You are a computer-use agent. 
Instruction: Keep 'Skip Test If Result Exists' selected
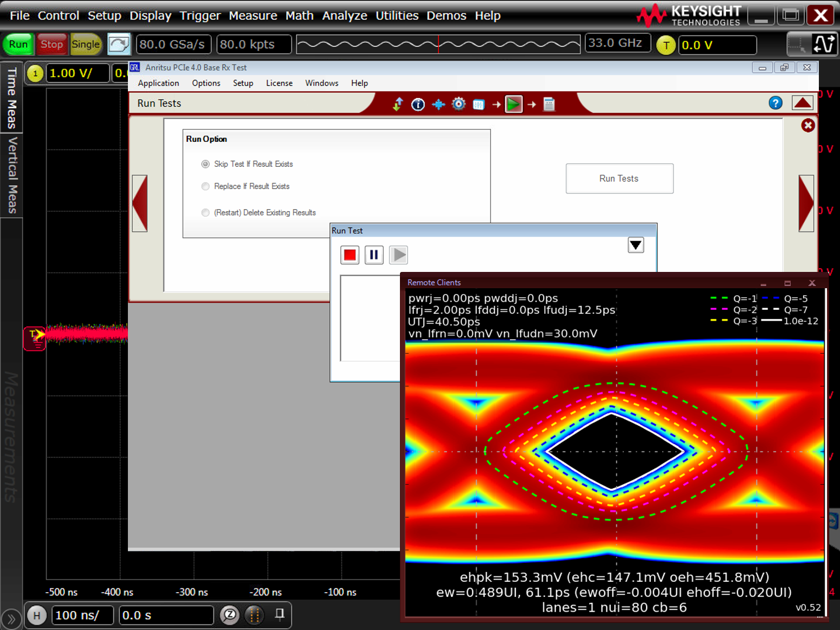point(205,164)
